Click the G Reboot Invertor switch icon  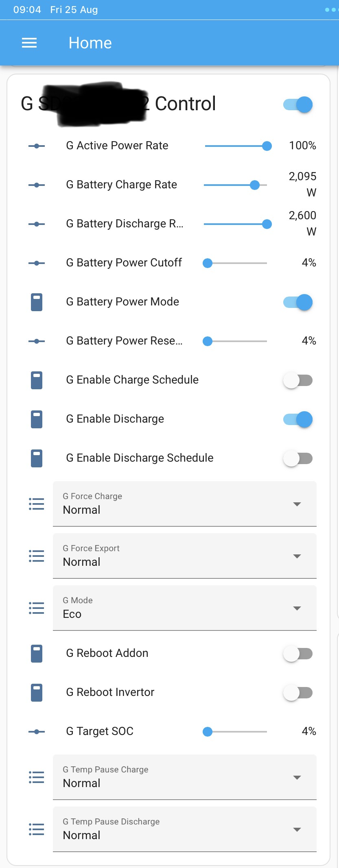click(x=37, y=693)
